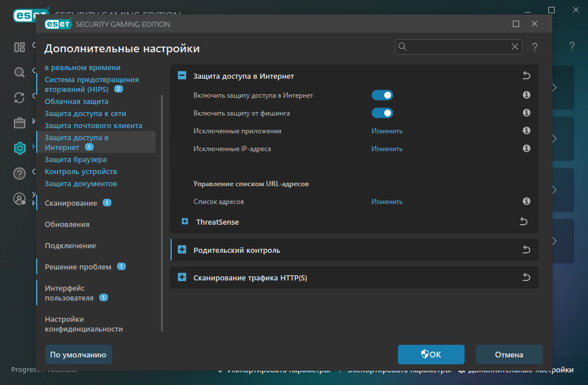Screen dimensions: 588x385
Task: Collapse the 'Защита доступа в Интернет' section
Action: click(182, 75)
